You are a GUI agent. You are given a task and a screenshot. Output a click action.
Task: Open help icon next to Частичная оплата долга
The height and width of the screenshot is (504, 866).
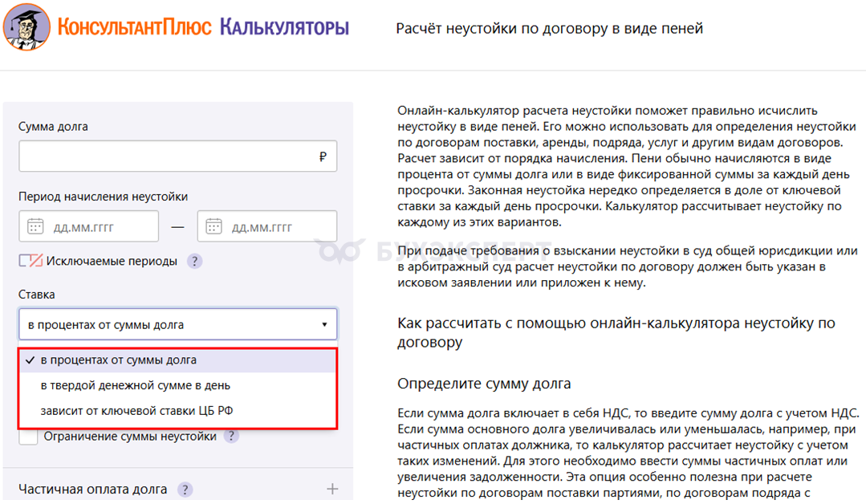185,490
